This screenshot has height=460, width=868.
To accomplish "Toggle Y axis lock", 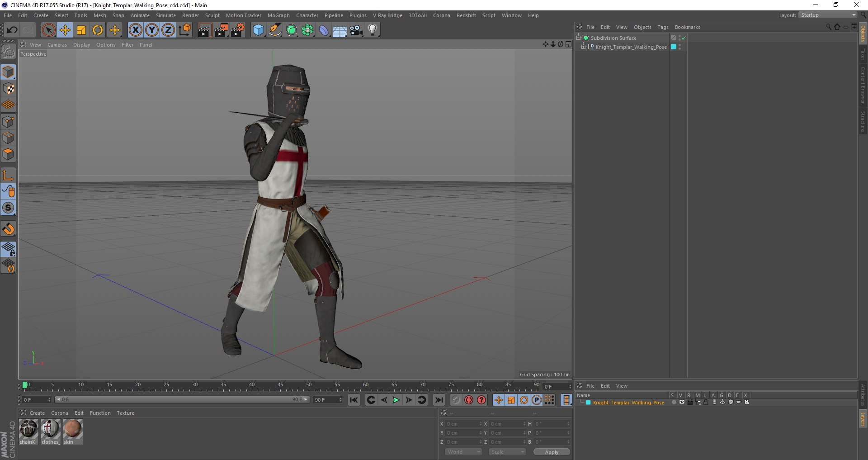I will click(152, 30).
